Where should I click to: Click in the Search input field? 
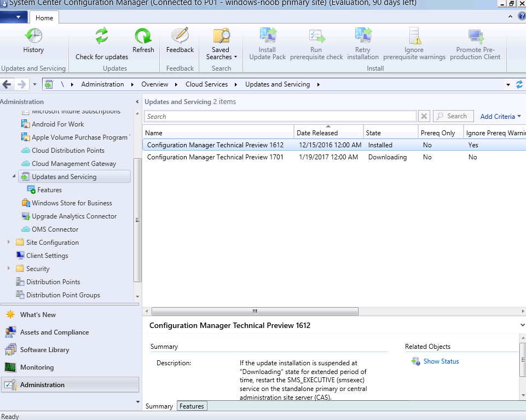tap(280, 116)
